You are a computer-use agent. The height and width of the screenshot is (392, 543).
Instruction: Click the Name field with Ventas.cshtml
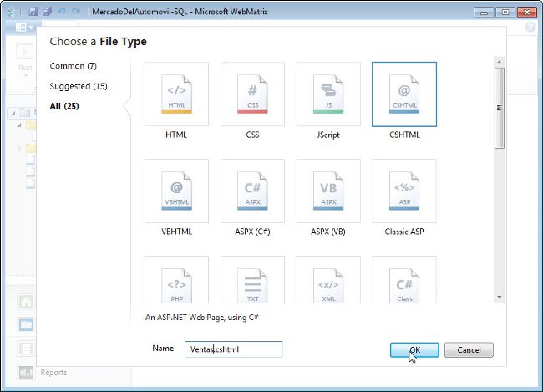(x=234, y=349)
